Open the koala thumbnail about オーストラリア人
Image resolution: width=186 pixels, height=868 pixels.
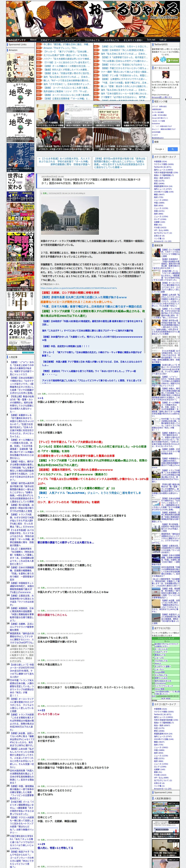pyautogui.click(x=136, y=116)
